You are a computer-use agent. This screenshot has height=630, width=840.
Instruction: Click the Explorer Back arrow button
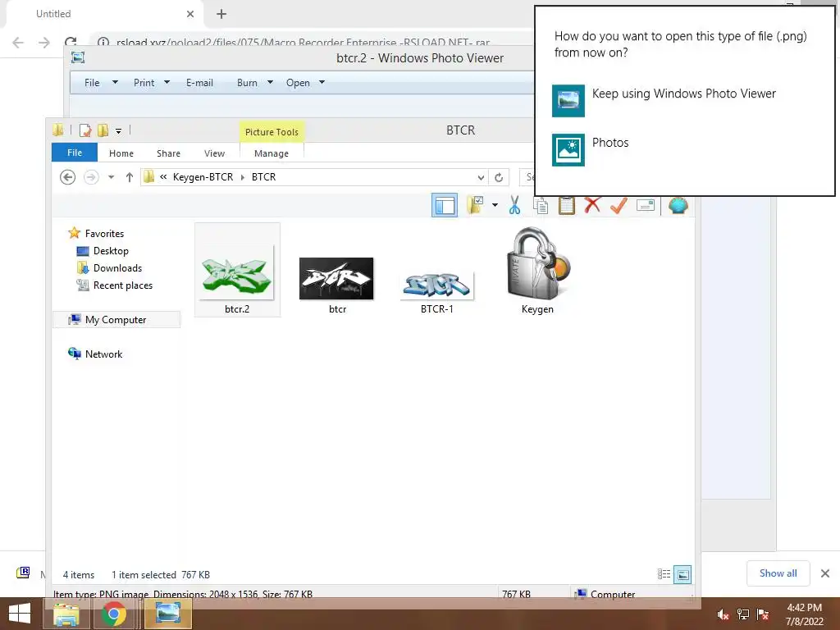[x=67, y=177]
